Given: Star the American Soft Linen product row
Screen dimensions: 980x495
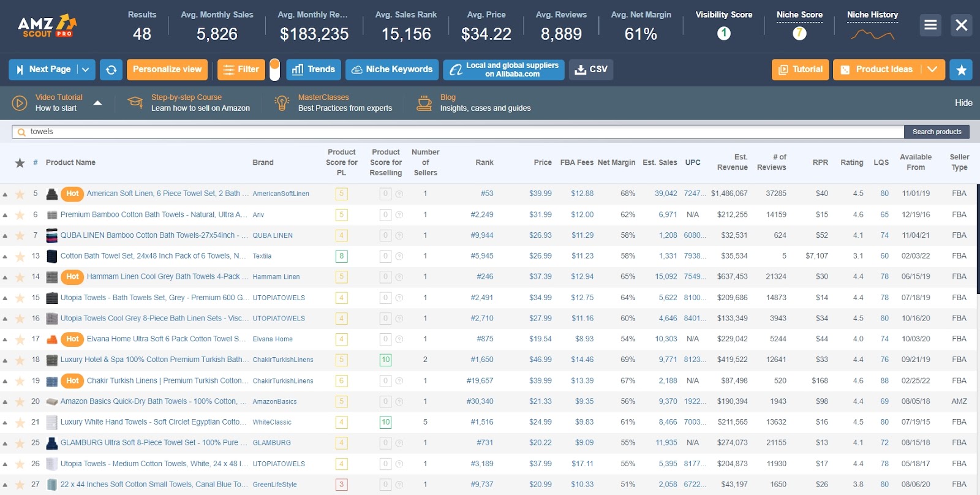Looking at the screenshot, I should pos(20,194).
